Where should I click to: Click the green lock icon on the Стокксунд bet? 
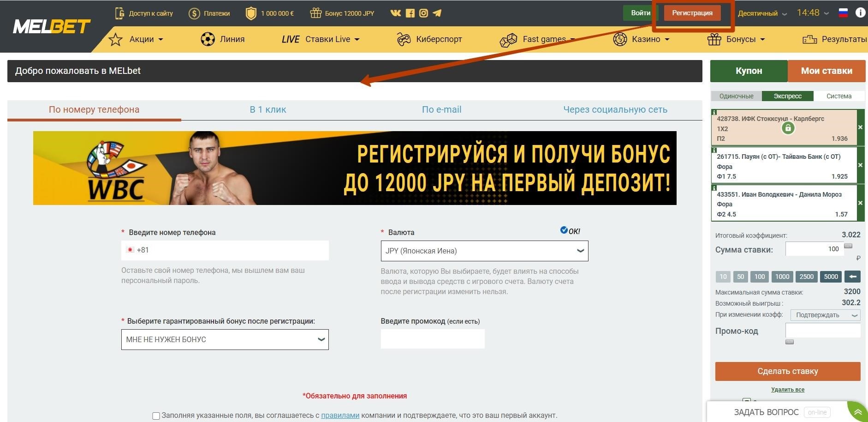click(x=788, y=128)
